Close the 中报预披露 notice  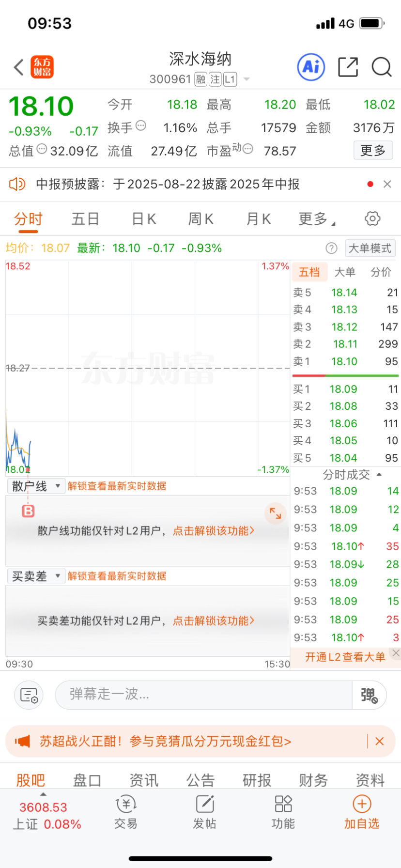[x=387, y=184]
